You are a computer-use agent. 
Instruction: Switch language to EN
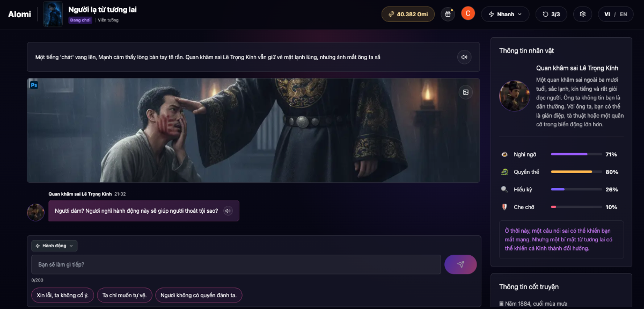tap(623, 15)
